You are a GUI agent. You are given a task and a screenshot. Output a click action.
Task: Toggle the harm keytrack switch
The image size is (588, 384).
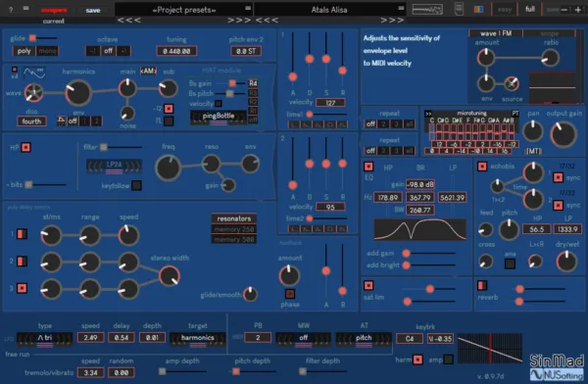[x=417, y=360]
